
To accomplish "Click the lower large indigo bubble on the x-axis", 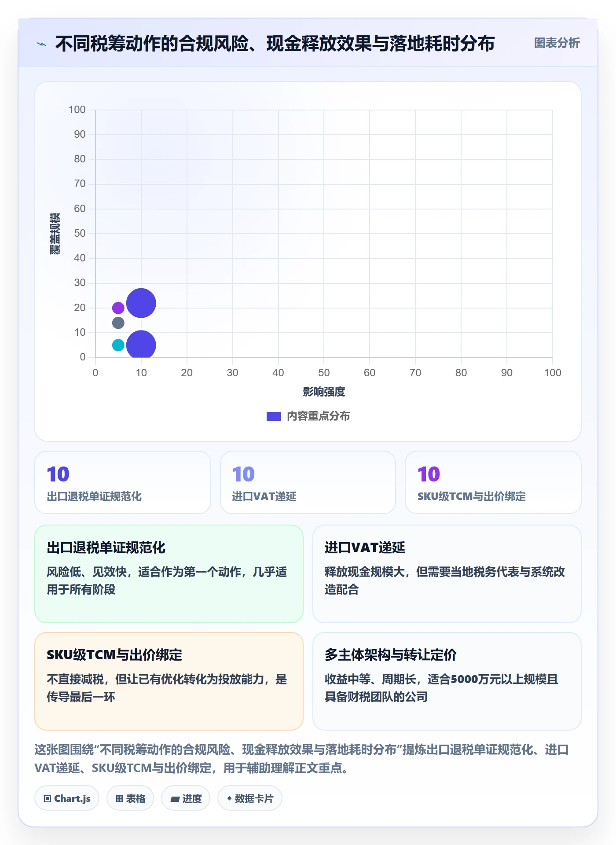I will (x=141, y=345).
